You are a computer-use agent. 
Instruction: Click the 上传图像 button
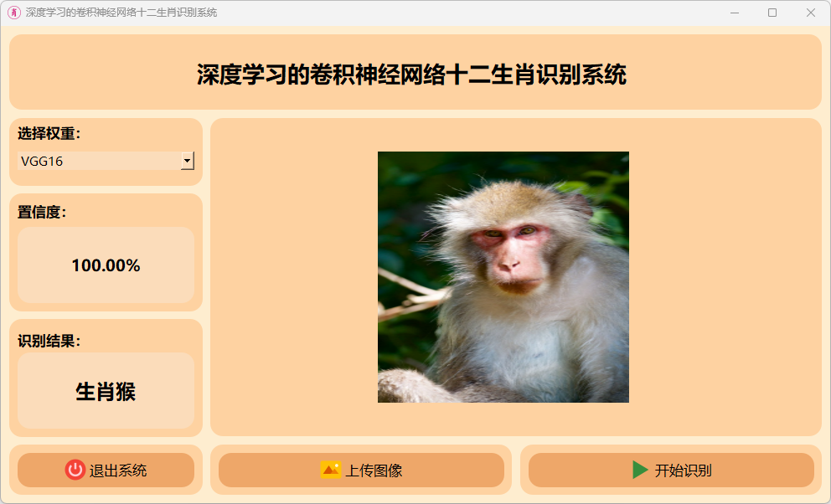click(x=361, y=471)
